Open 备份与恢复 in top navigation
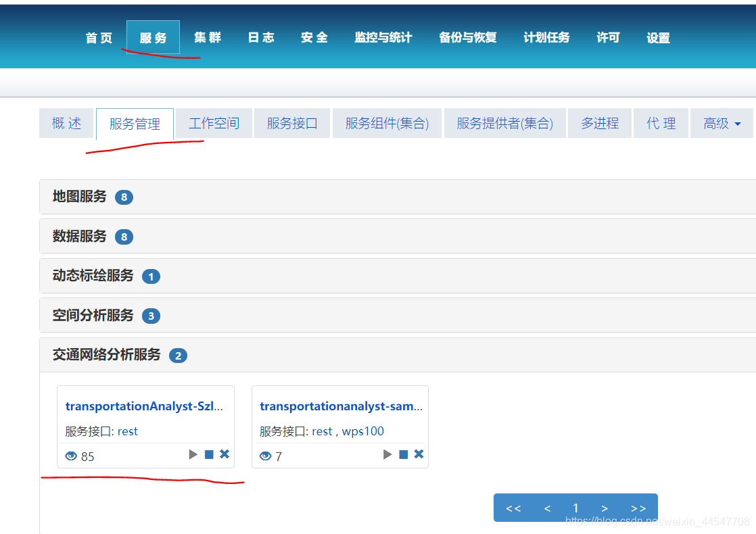756x534 pixels. click(468, 38)
